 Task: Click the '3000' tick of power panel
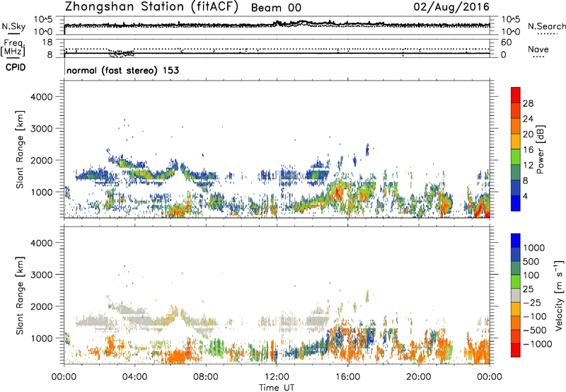pyautogui.click(x=41, y=129)
